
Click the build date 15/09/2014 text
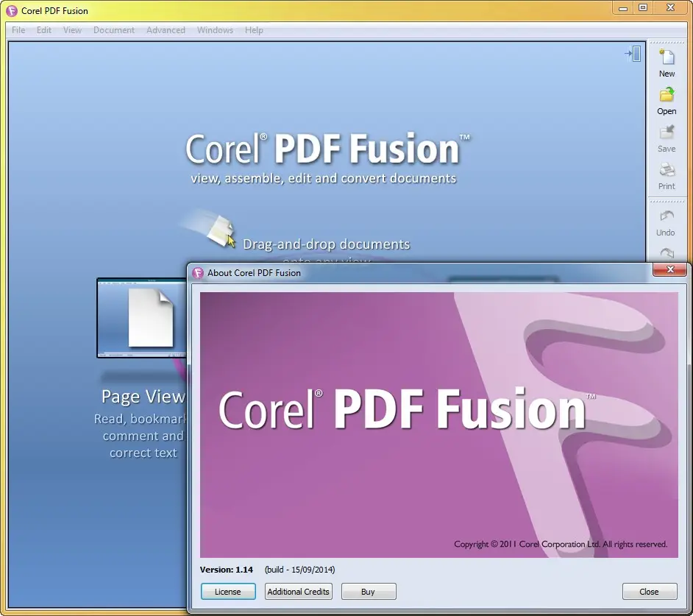[x=299, y=570]
